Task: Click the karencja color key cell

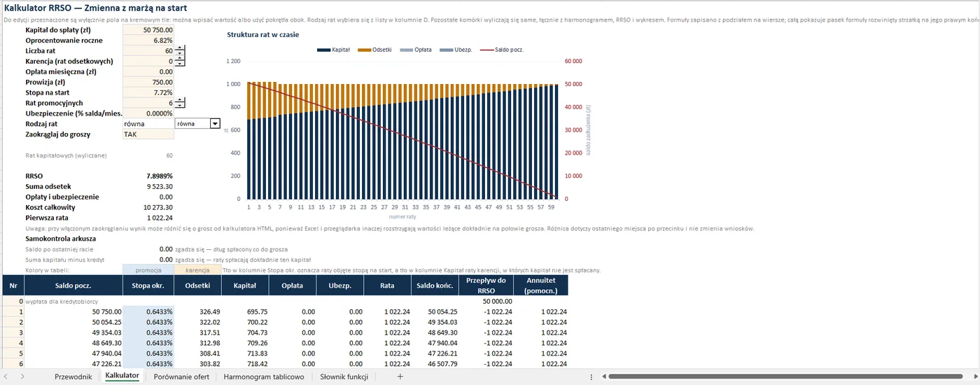Action: pyautogui.click(x=198, y=270)
